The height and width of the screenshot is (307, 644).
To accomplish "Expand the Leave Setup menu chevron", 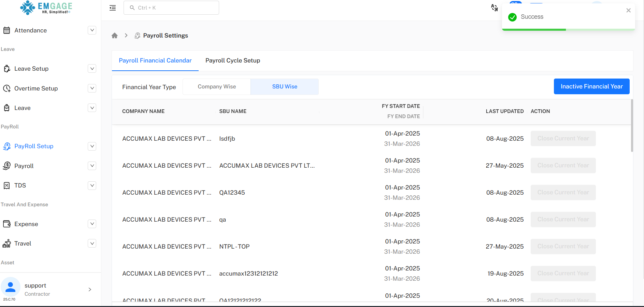I will pyautogui.click(x=92, y=69).
